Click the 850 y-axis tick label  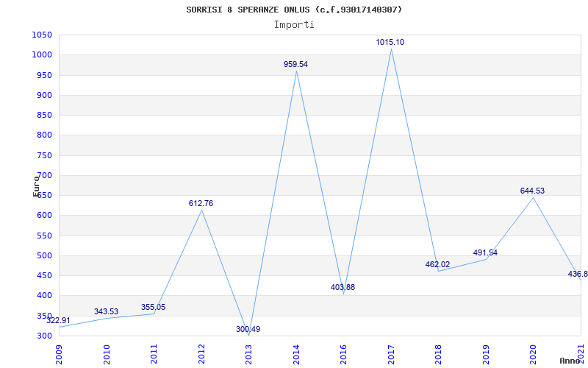point(44,116)
